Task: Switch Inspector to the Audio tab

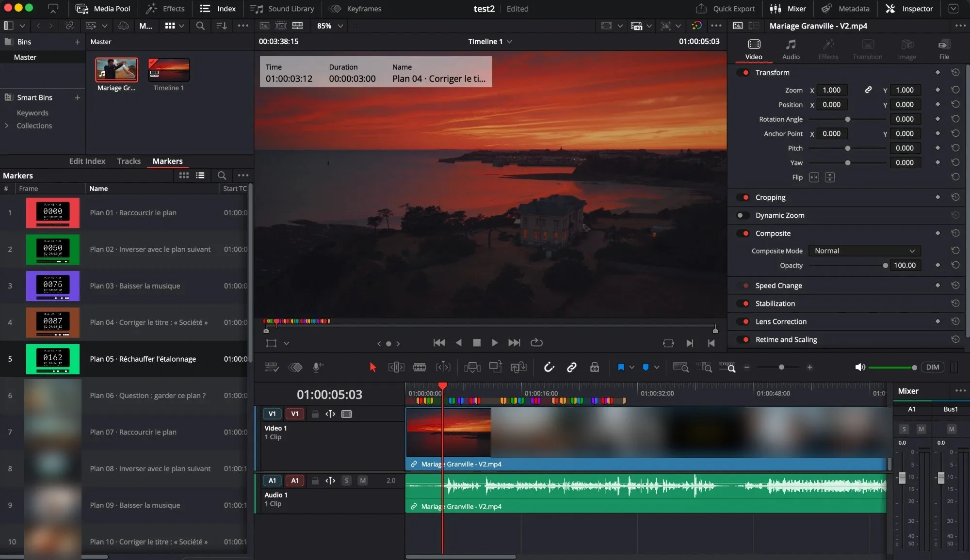Action: [791, 49]
